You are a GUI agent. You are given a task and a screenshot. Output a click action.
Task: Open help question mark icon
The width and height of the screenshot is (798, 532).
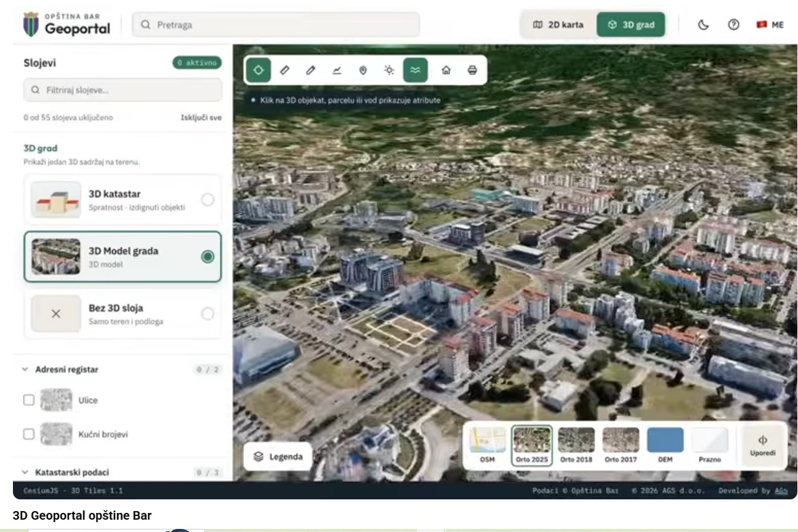[733, 25]
